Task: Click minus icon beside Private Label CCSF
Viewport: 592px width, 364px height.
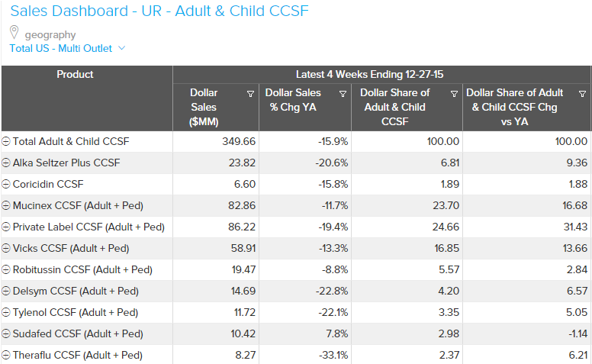Action: [6, 227]
